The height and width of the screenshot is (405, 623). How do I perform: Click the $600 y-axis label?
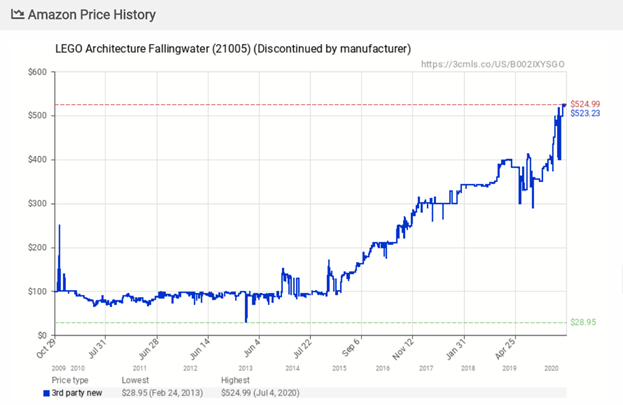click(x=35, y=72)
